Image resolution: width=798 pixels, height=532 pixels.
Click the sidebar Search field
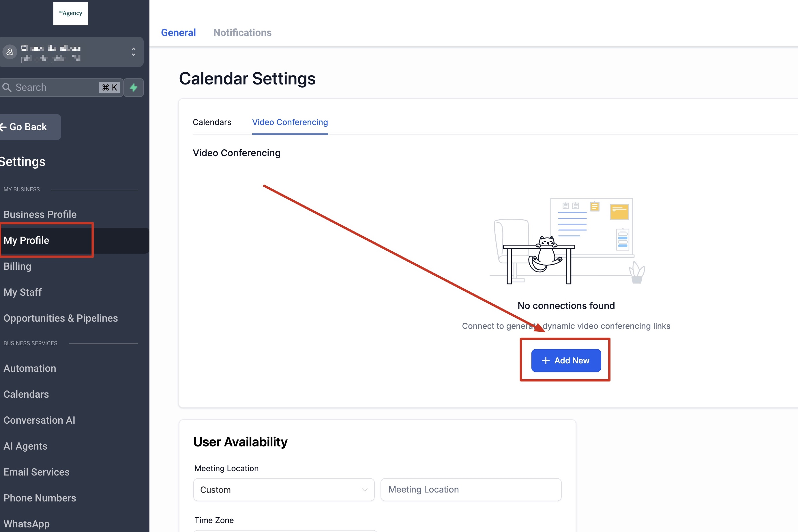tap(54, 88)
